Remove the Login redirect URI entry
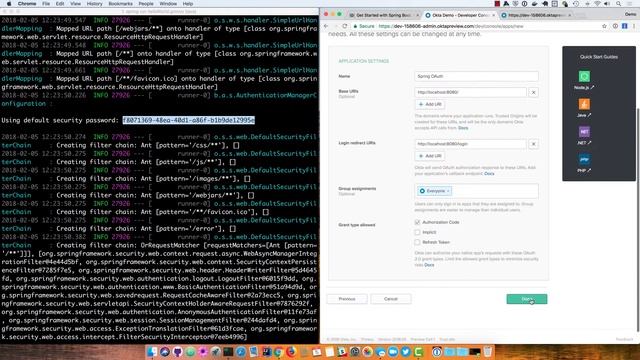The image size is (640, 360). 533,144
